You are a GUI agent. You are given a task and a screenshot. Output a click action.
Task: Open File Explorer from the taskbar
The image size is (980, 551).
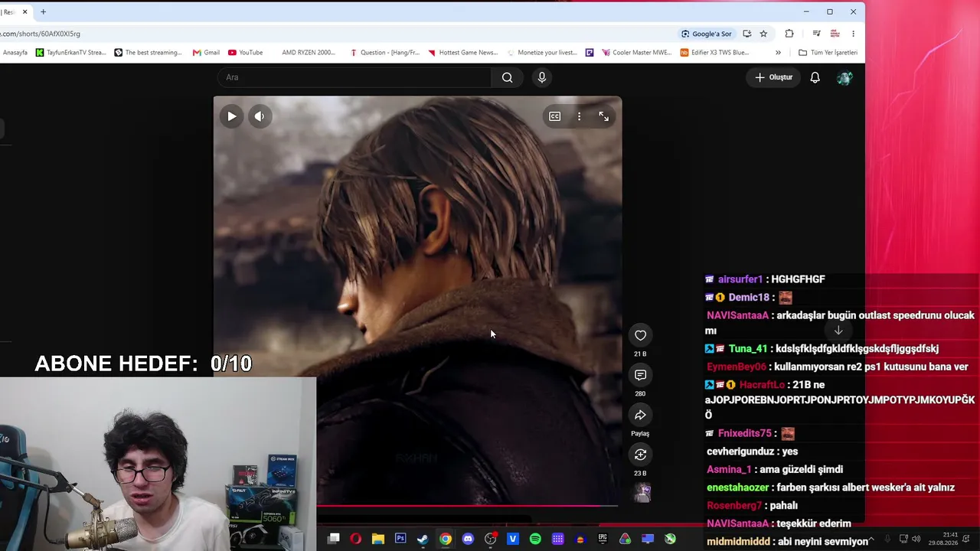[x=377, y=539]
